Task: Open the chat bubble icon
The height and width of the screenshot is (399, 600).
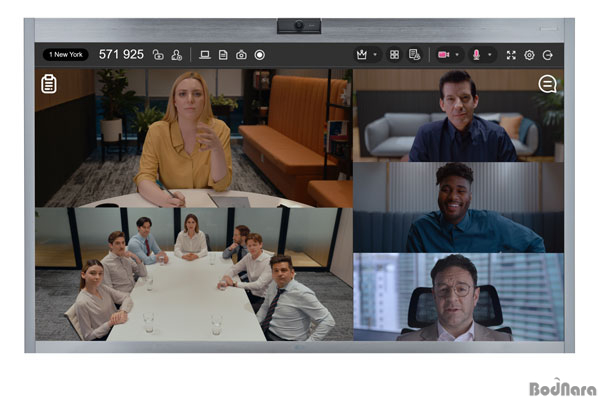Action: [548, 84]
